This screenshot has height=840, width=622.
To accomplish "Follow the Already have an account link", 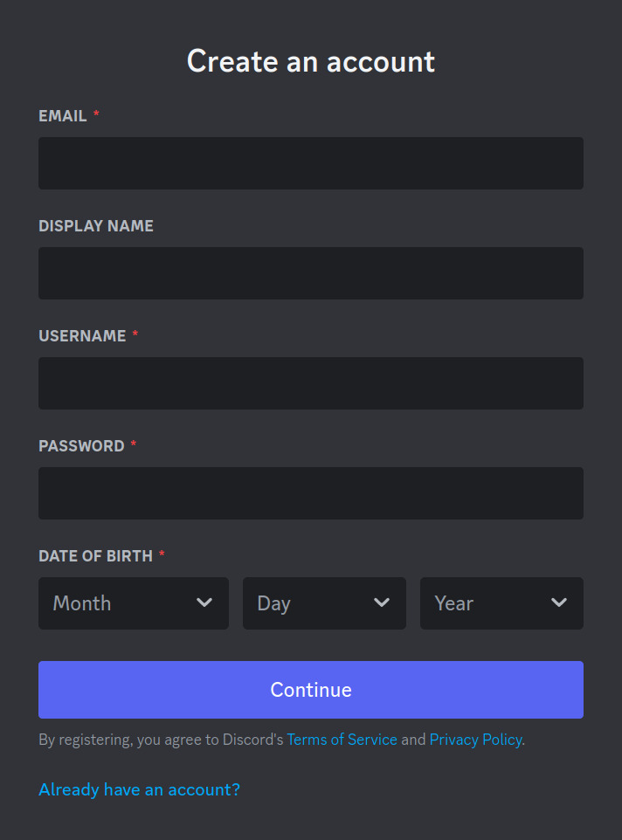I will 139,789.
